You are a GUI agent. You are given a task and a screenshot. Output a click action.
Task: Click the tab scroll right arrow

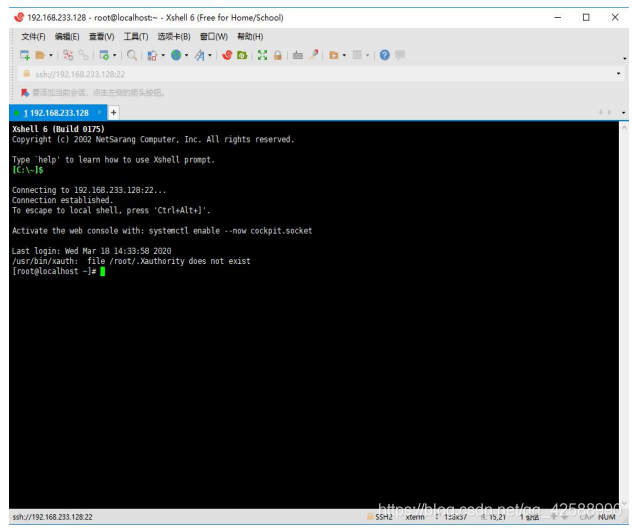coord(609,112)
